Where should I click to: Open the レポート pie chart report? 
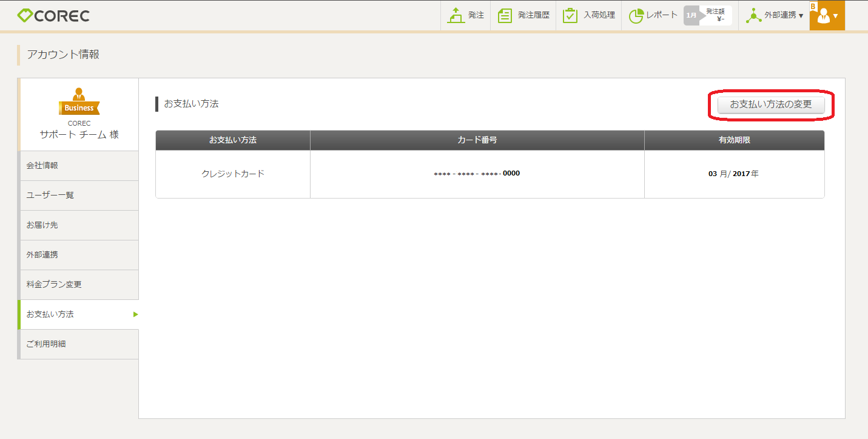[653, 16]
